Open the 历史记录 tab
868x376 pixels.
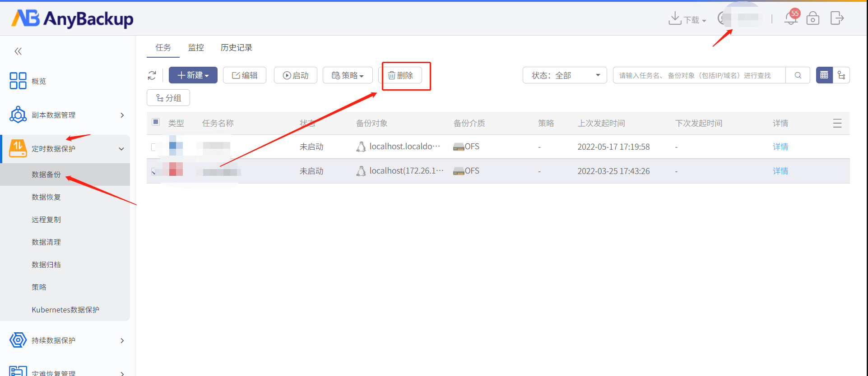(236, 47)
